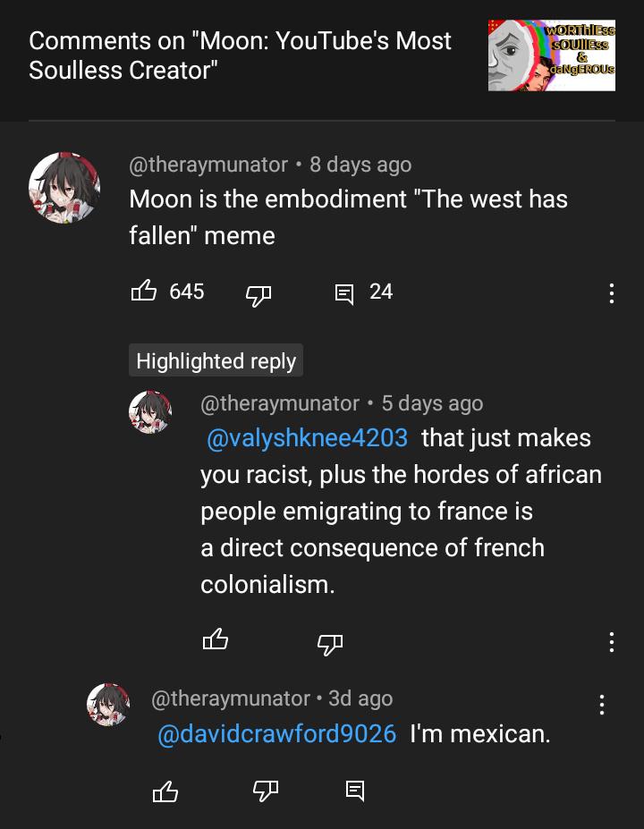
Task: Tap the top comment's profile avatar
Action: (x=64, y=187)
